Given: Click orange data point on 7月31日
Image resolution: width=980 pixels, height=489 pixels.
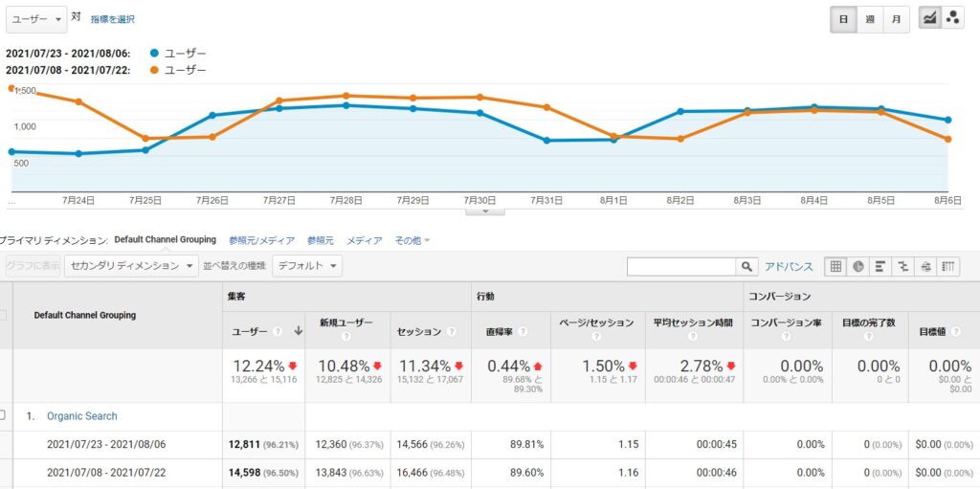Looking at the screenshot, I should pos(546,107).
